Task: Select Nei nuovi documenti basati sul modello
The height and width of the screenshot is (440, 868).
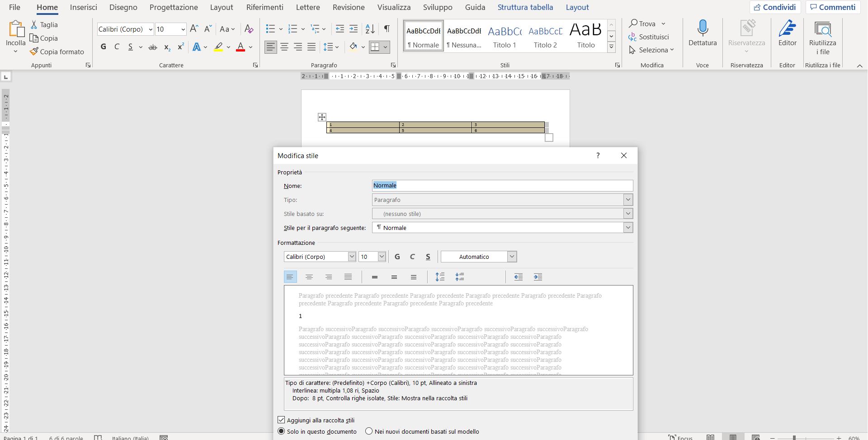Action: click(x=369, y=431)
